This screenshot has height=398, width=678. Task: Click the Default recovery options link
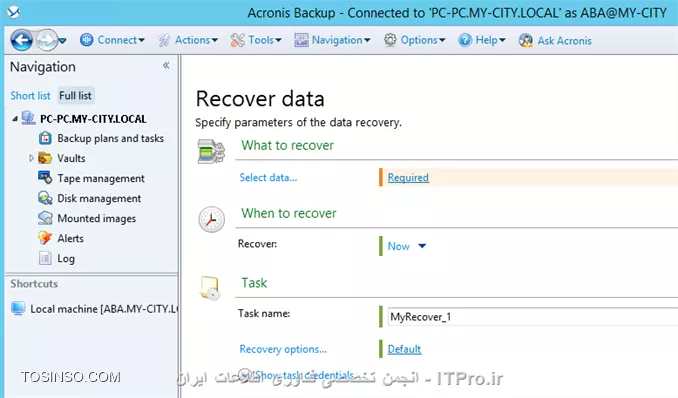404,349
